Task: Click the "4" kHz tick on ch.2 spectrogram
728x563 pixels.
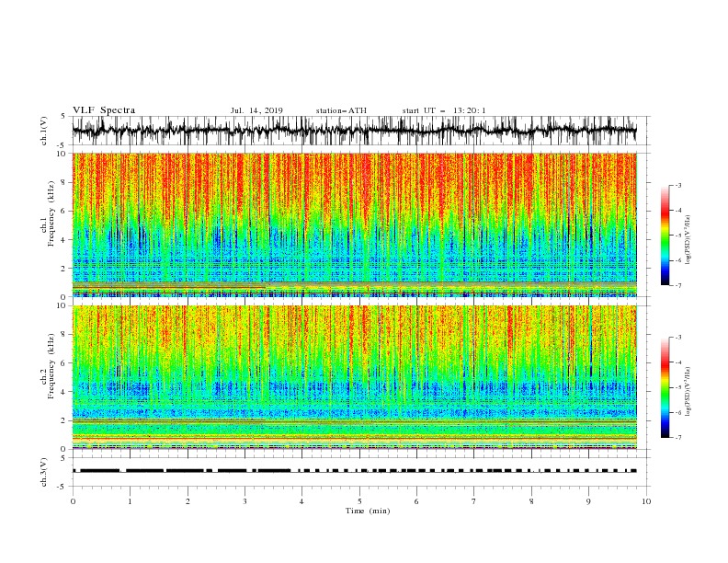Action: [65, 392]
